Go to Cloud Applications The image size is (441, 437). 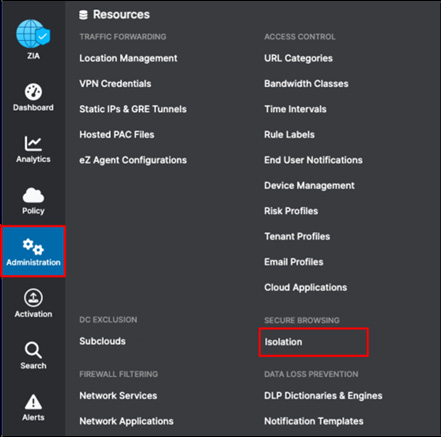click(306, 287)
